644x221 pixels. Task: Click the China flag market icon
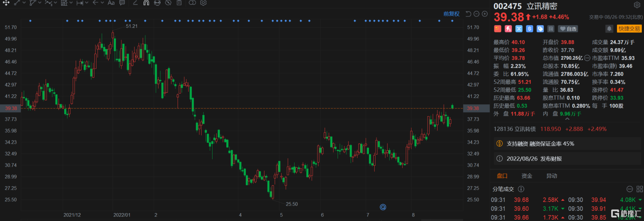tap(497, 29)
